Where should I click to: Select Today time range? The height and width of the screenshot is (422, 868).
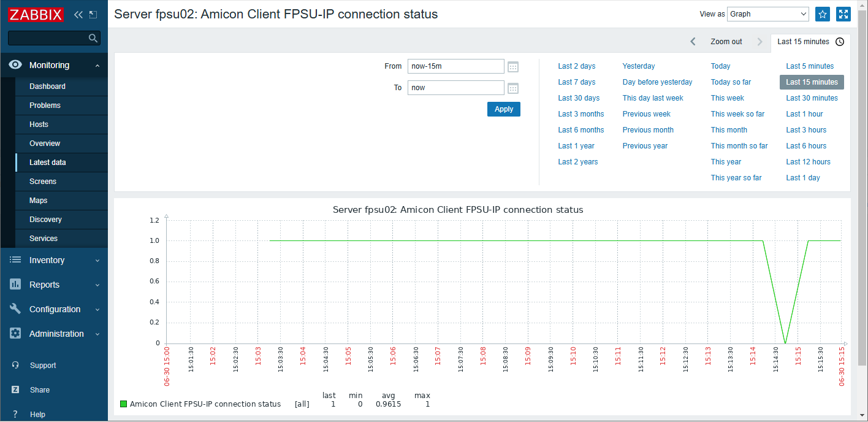[x=721, y=66]
